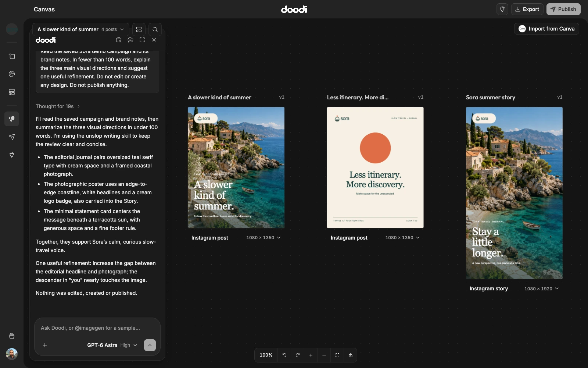
Task: Close the doodi chat panel
Action: coord(154,40)
